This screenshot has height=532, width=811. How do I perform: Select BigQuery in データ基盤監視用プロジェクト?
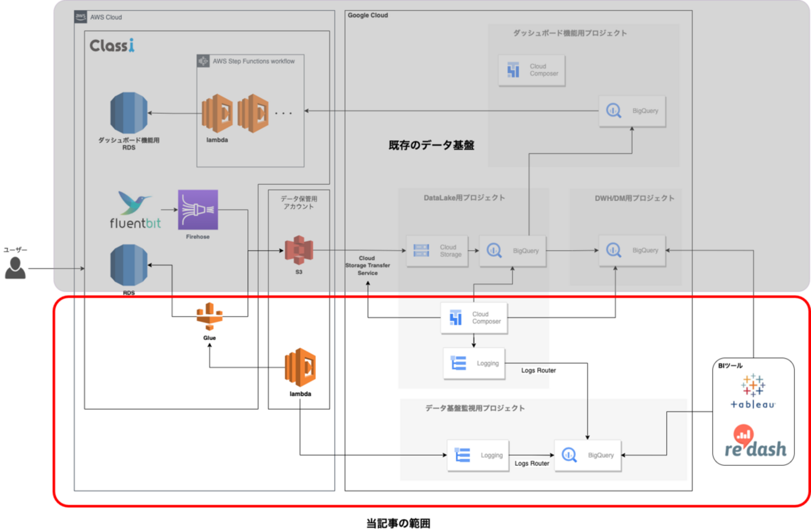[x=588, y=455]
